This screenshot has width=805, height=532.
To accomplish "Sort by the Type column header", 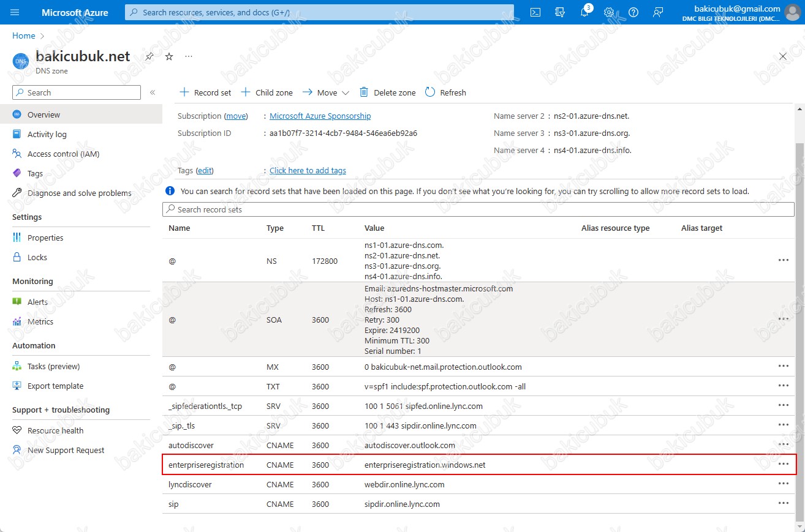I will [x=275, y=228].
